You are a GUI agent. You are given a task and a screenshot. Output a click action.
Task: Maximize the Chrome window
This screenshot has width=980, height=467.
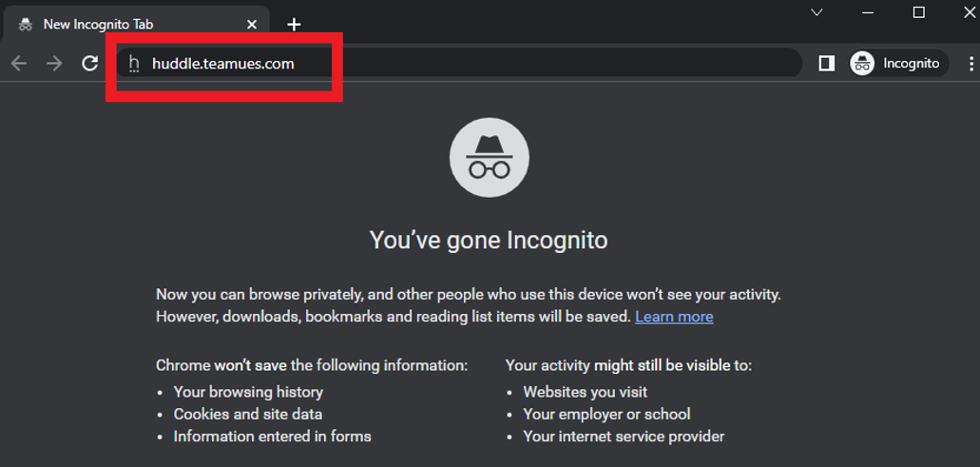point(919,12)
